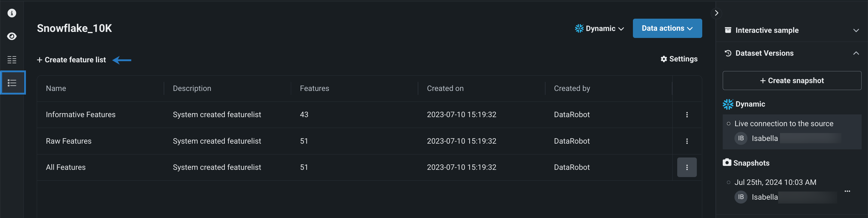Viewport: 868px width, 218px height.
Task: Open All Features row options menu
Action: tap(687, 167)
